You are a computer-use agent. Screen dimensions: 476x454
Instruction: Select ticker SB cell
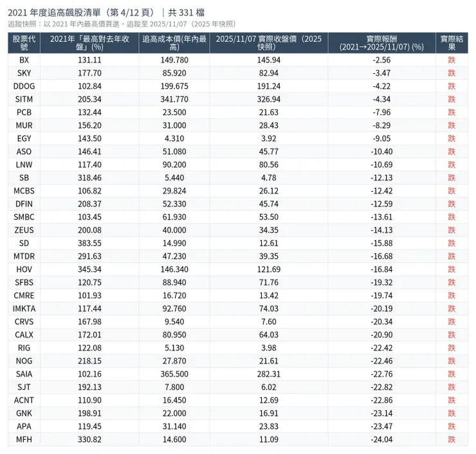pyautogui.click(x=24, y=177)
